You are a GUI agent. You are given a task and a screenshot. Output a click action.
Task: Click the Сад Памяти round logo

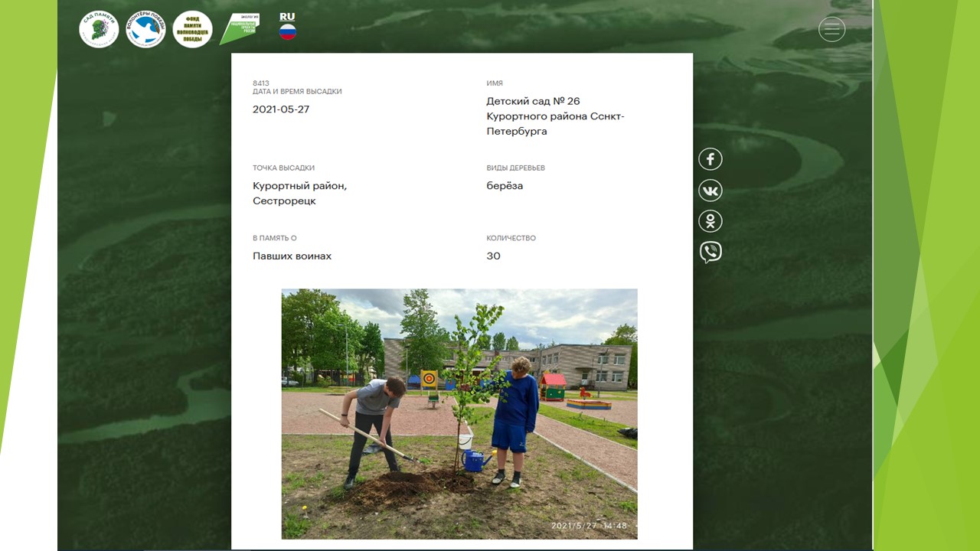[x=99, y=30]
